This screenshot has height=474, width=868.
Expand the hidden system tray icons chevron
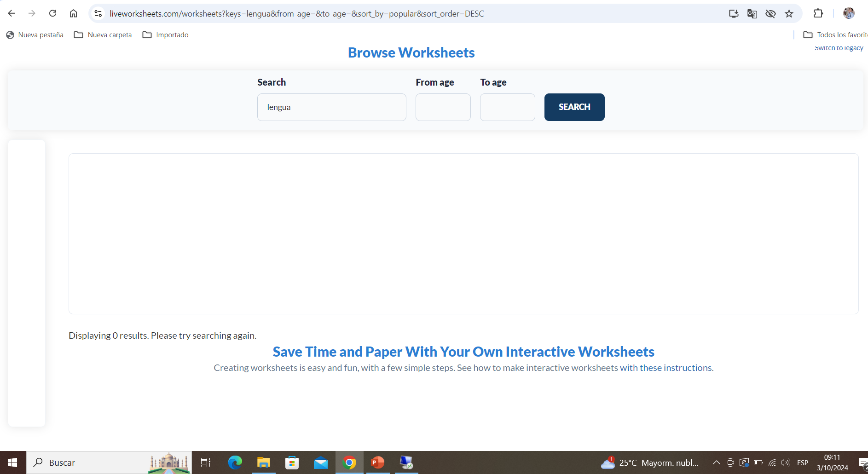click(716, 462)
